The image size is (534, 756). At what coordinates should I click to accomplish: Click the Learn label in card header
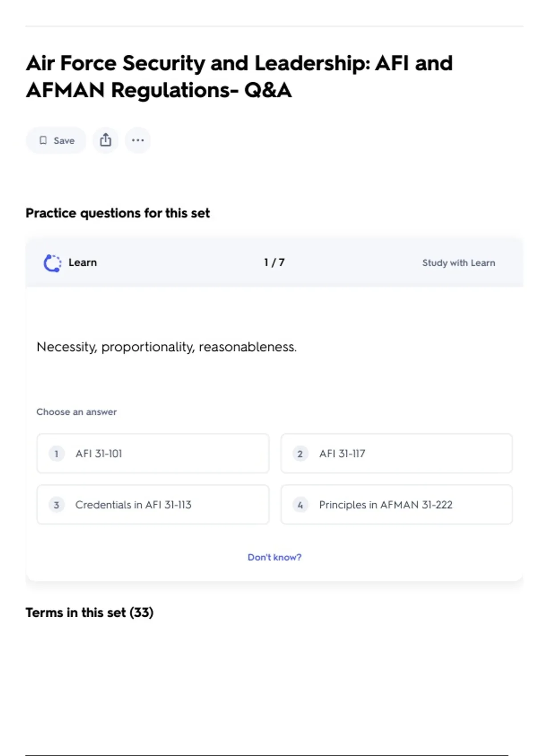click(83, 262)
